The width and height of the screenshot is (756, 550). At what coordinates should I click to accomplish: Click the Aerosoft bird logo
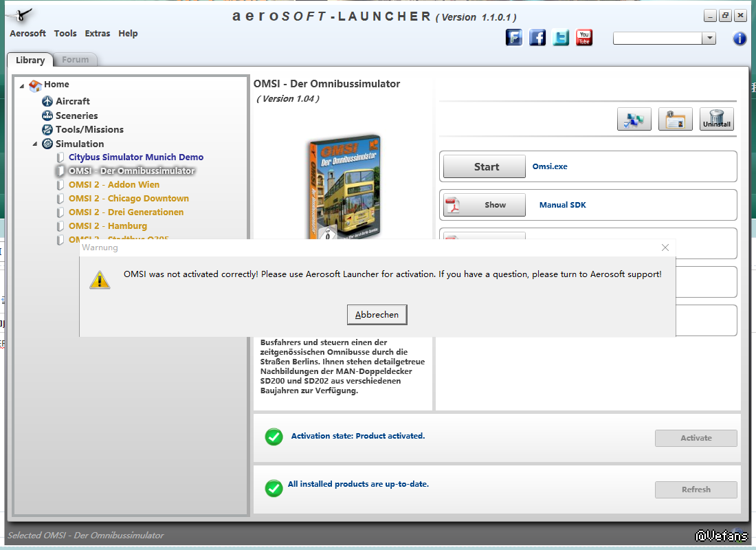coord(21,15)
